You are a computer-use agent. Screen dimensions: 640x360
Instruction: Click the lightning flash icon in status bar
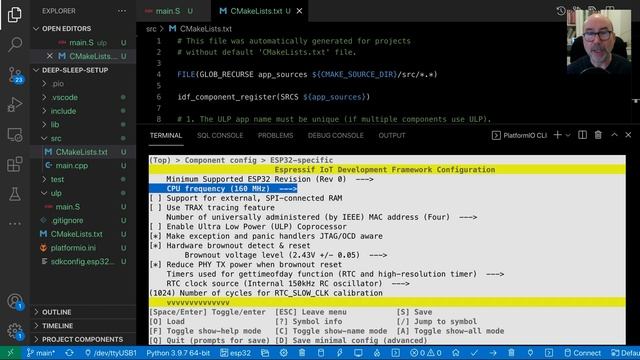[x=339, y=353]
